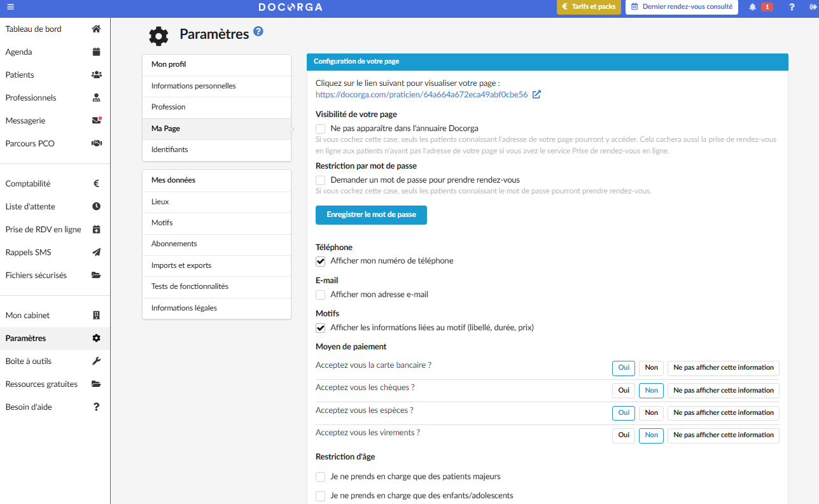Enable 'Ne pas apparaître dans l'annuaire Docorga'

click(x=321, y=129)
